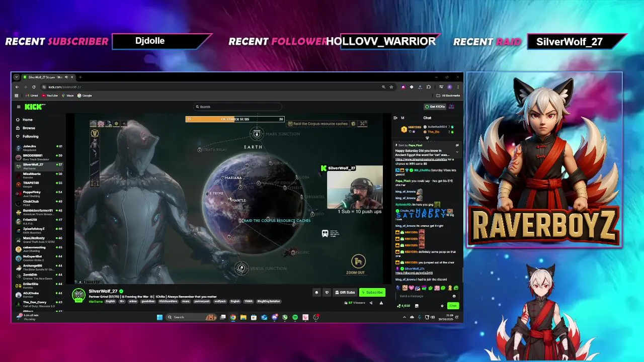Image resolution: width=644 pixels, height=362 pixels.
Task: Open the Chrome tab search dropdown
Action: click(x=17, y=77)
